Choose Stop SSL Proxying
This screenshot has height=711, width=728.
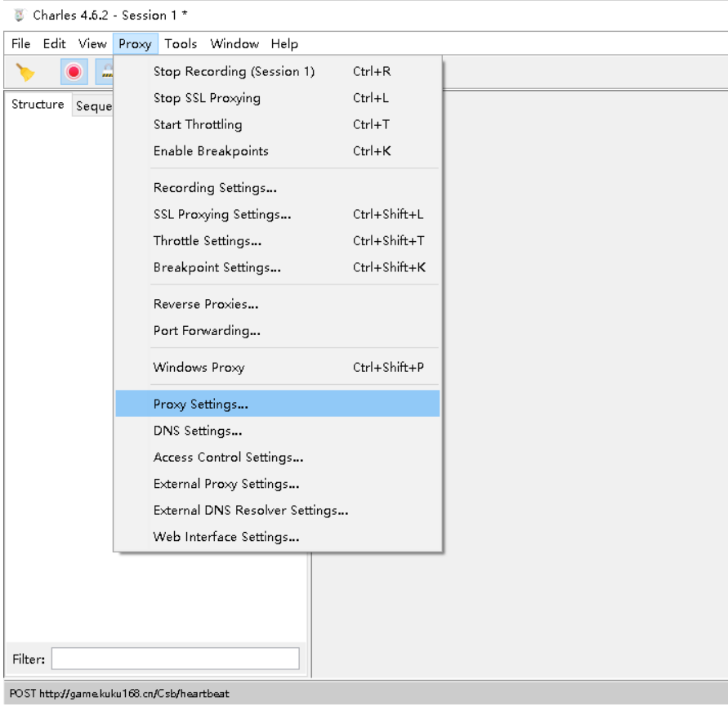278,98
